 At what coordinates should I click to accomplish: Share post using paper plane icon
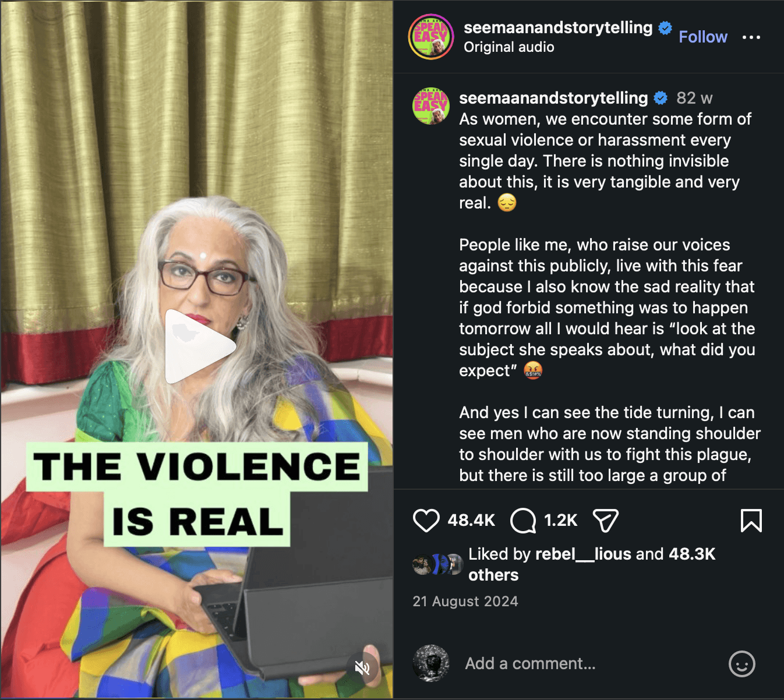(605, 520)
